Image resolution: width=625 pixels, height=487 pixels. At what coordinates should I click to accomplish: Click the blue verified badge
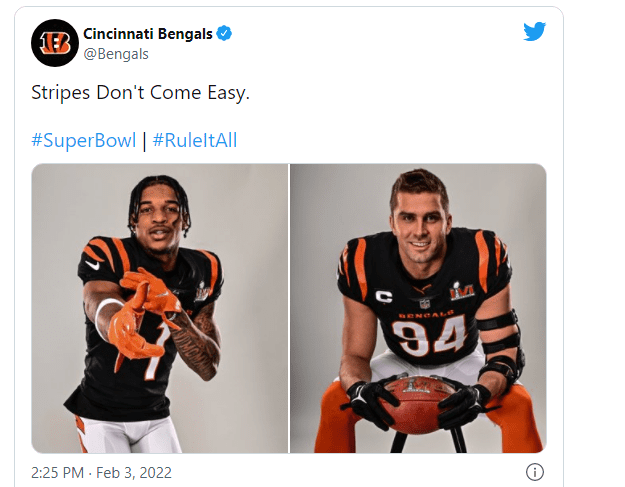tap(224, 33)
